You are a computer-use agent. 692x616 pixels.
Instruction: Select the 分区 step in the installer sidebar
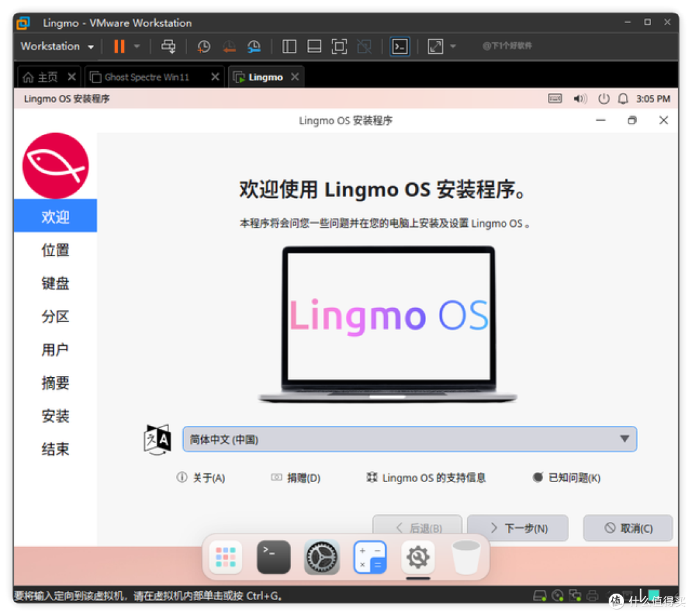pyautogui.click(x=55, y=316)
